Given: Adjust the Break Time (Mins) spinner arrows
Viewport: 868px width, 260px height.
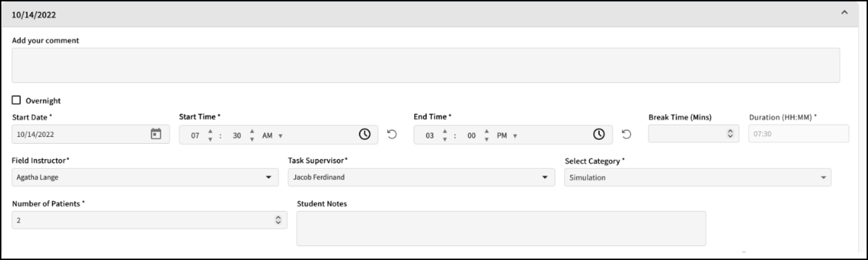Looking at the screenshot, I should (730, 133).
